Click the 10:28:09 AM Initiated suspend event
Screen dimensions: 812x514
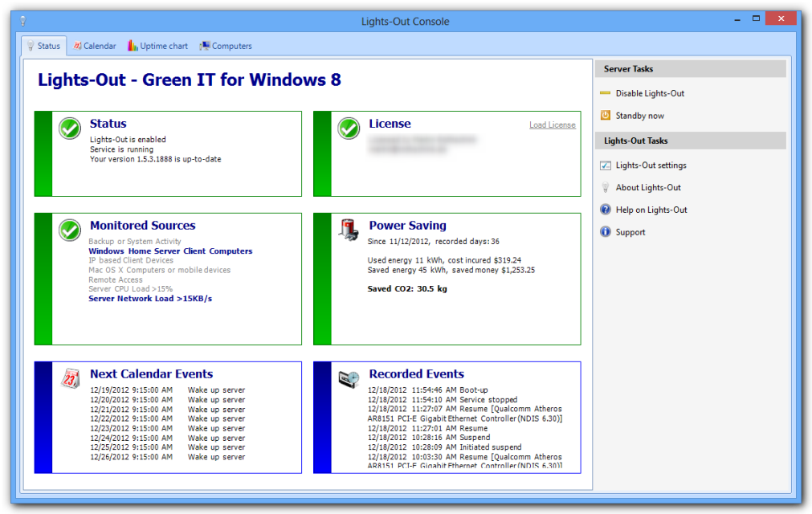click(444, 447)
